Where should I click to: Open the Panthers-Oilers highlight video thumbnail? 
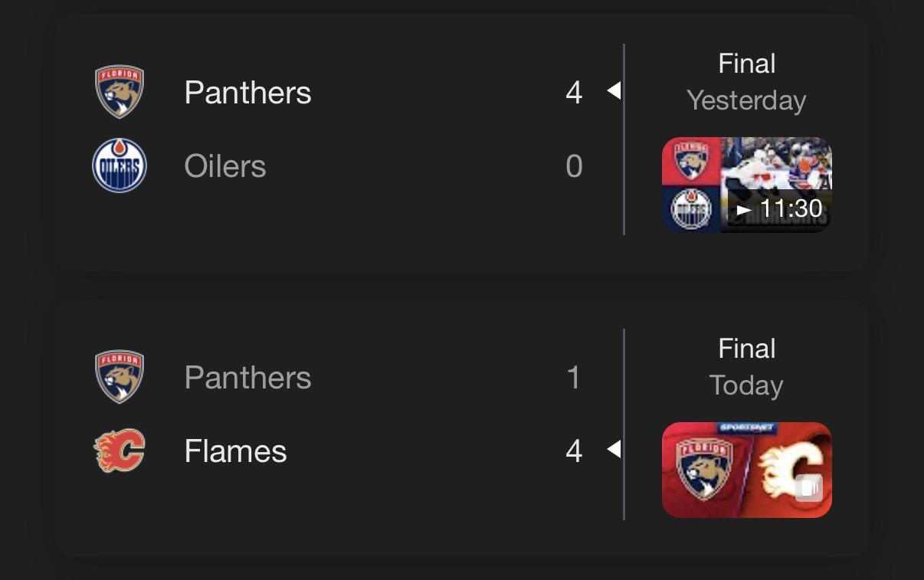tap(745, 184)
